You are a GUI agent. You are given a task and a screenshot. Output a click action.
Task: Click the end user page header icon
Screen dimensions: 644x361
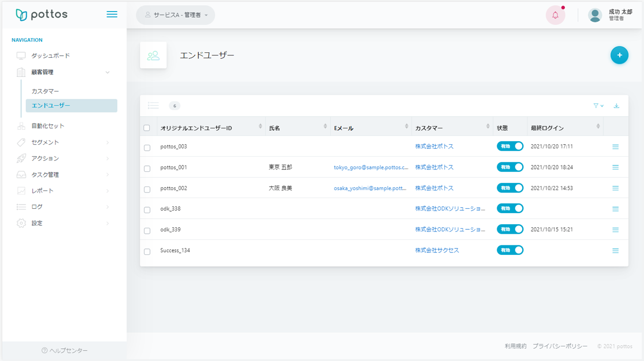coord(153,55)
